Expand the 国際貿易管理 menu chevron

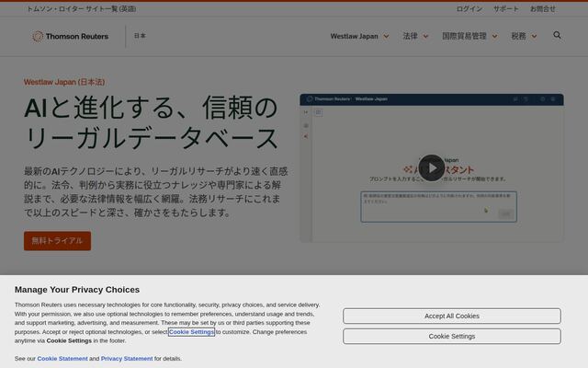point(494,37)
